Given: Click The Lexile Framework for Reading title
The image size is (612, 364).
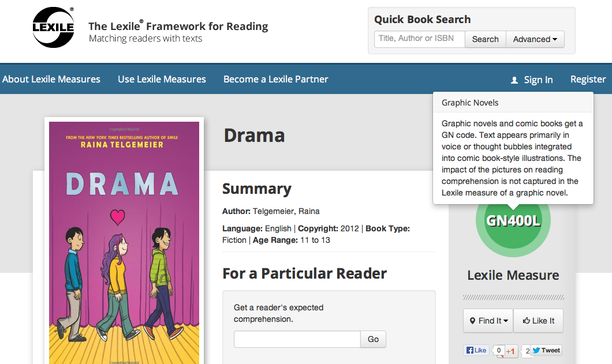Looking at the screenshot, I should click(x=178, y=26).
